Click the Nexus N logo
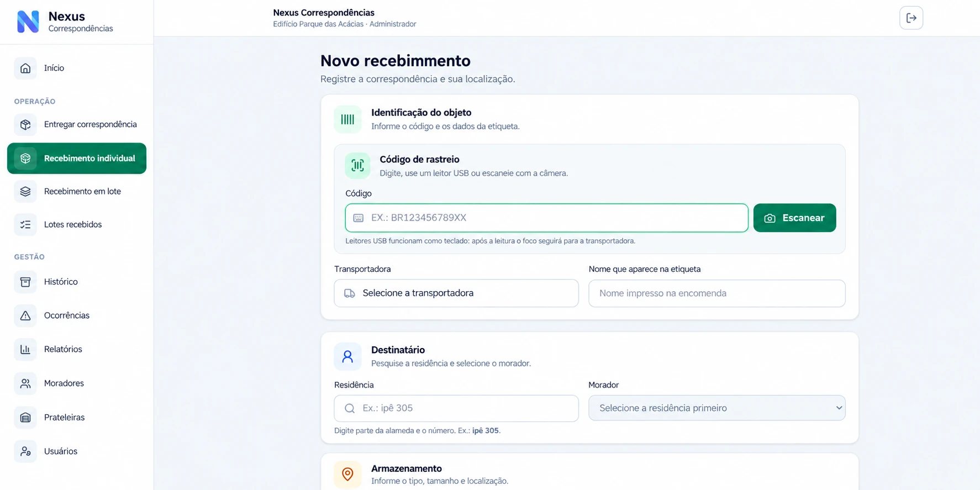Screen dimensions: 980x490 coord(28,22)
